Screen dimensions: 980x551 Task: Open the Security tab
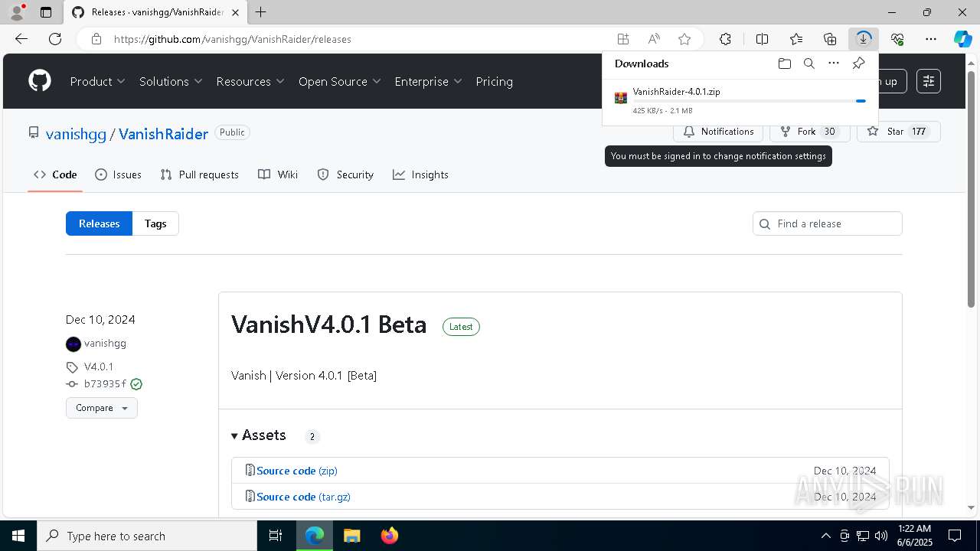coord(345,174)
